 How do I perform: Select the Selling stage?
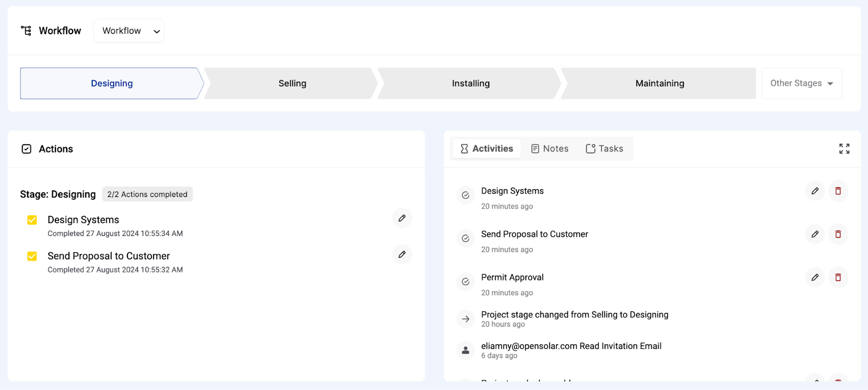tap(292, 84)
